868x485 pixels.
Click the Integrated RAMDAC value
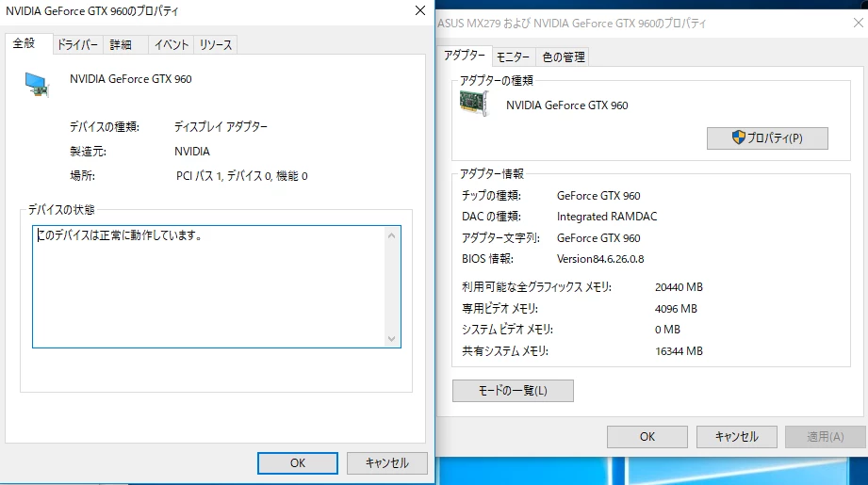(607, 217)
